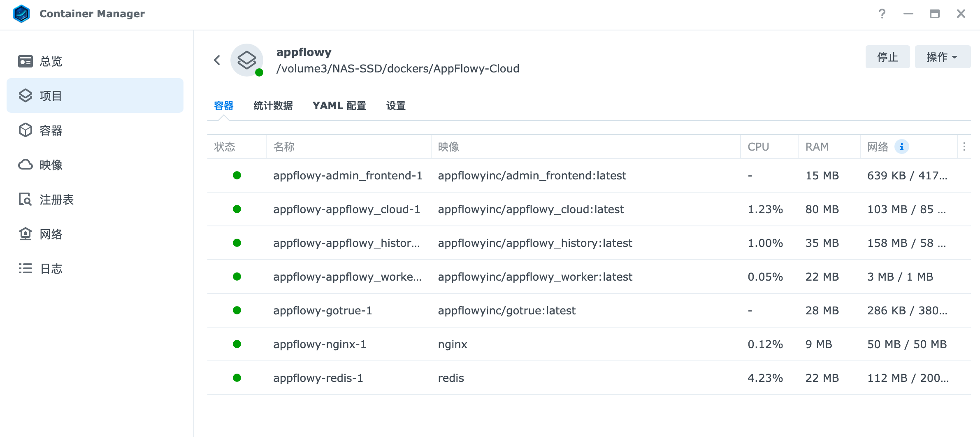980x437 pixels.
Task: Click status dot of appflowy_worker row
Action: click(x=237, y=277)
